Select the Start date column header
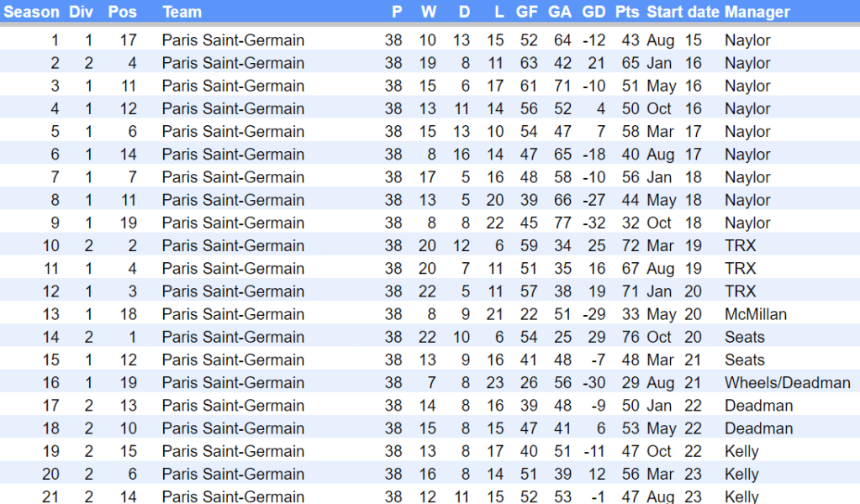The height and width of the screenshot is (504, 860). (x=683, y=12)
